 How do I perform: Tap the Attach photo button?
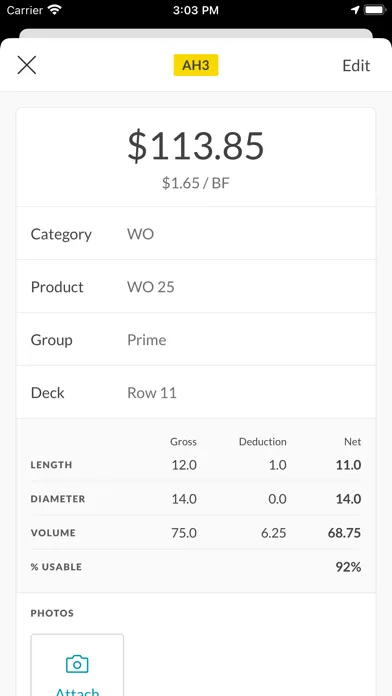pyautogui.click(x=77, y=665)
